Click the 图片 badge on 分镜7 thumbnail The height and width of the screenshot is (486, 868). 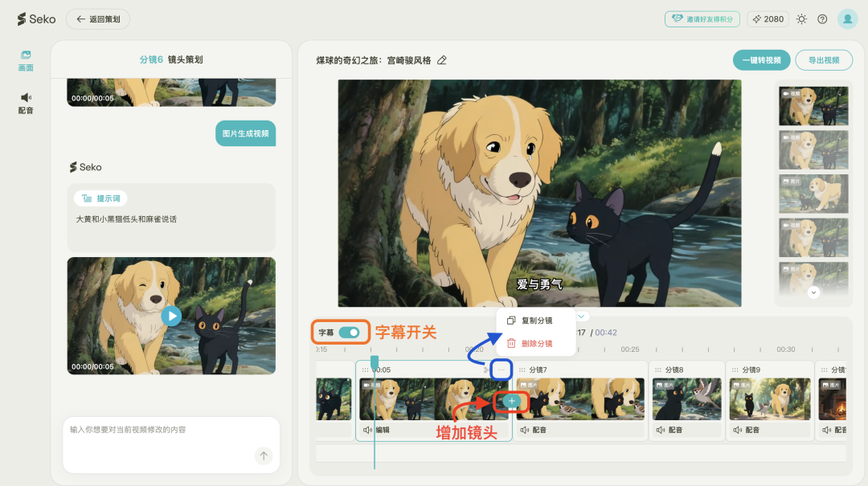tap(527, 385)
